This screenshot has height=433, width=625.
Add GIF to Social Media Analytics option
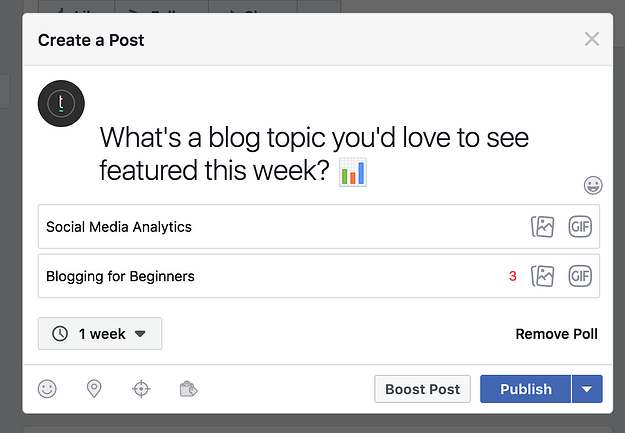coord(580,226)
